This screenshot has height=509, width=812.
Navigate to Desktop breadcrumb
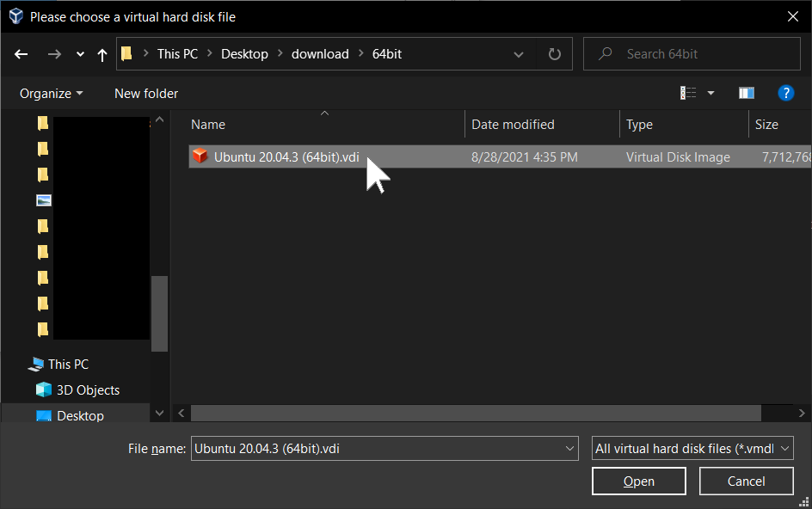(244, 54)
